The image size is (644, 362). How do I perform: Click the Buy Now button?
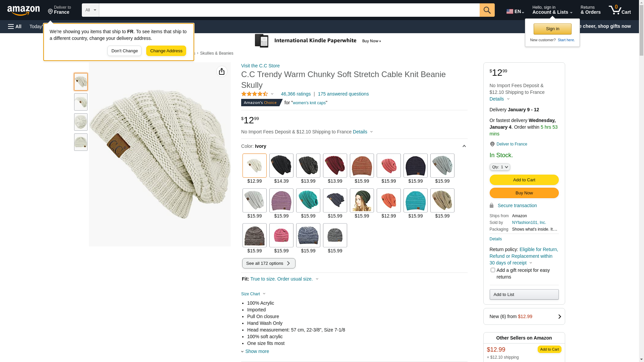(524, 193)
